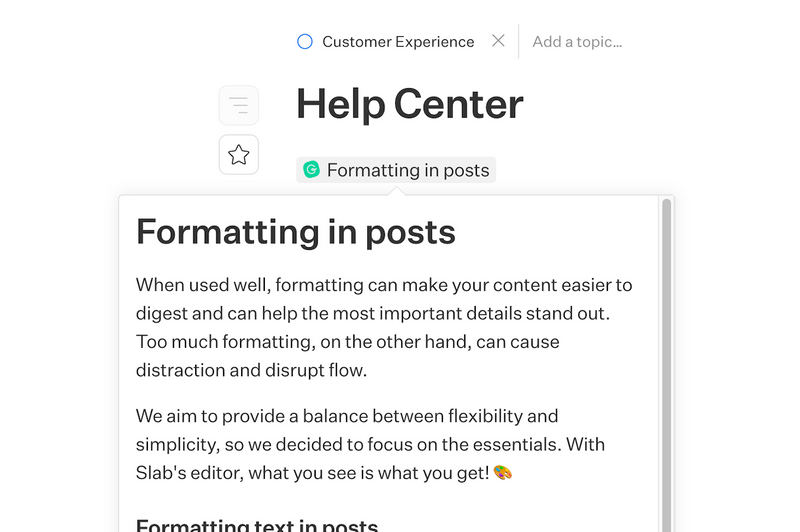Open the Customer Experience topic label
Screen dimensions: 800x532
click(x=398, y=42)
